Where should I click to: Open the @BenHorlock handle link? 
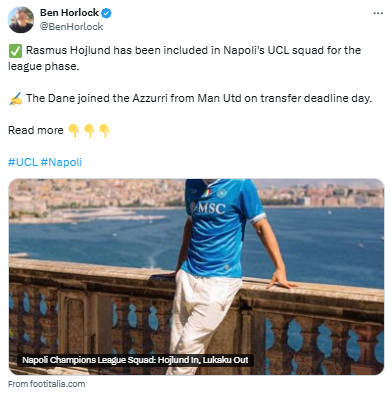tap(72, 27)
